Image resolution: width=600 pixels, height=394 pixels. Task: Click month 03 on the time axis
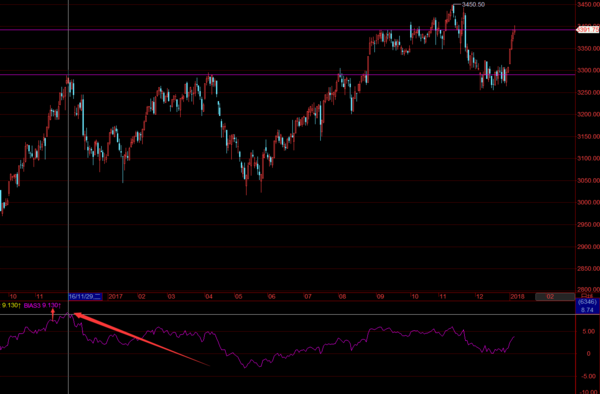click(x=171, y=296)
